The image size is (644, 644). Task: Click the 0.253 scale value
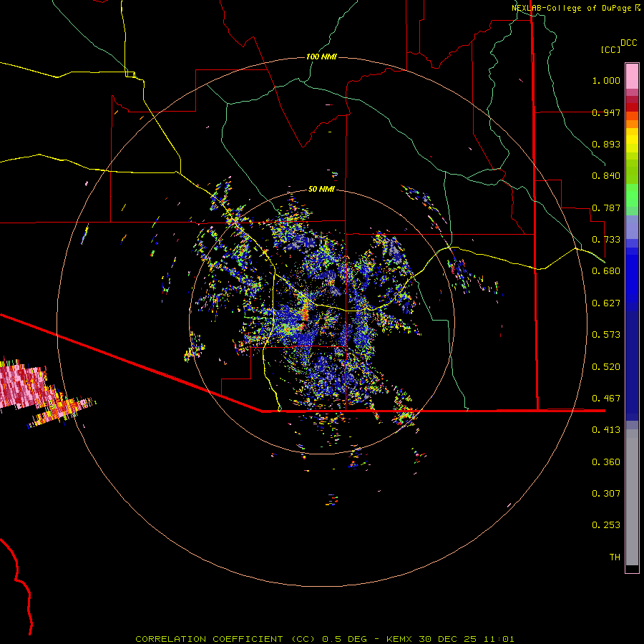click(606, 525)
